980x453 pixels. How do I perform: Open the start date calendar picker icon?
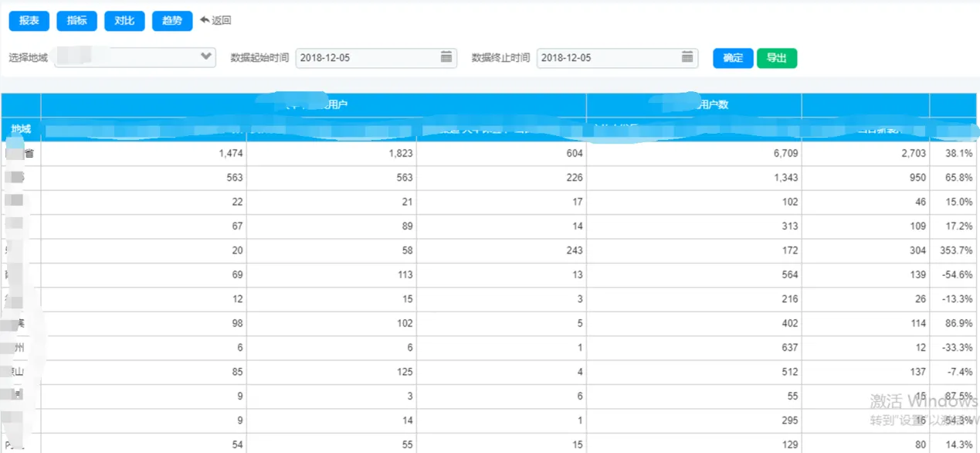446,57
